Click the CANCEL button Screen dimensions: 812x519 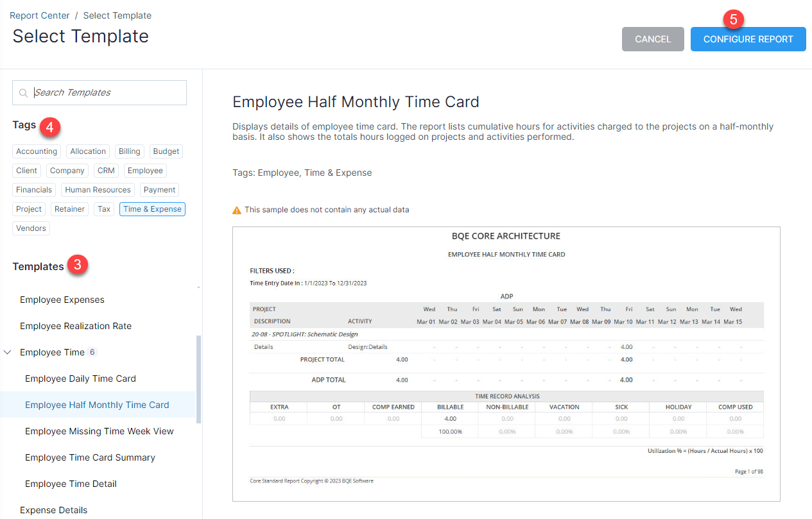tap(653, 39)
